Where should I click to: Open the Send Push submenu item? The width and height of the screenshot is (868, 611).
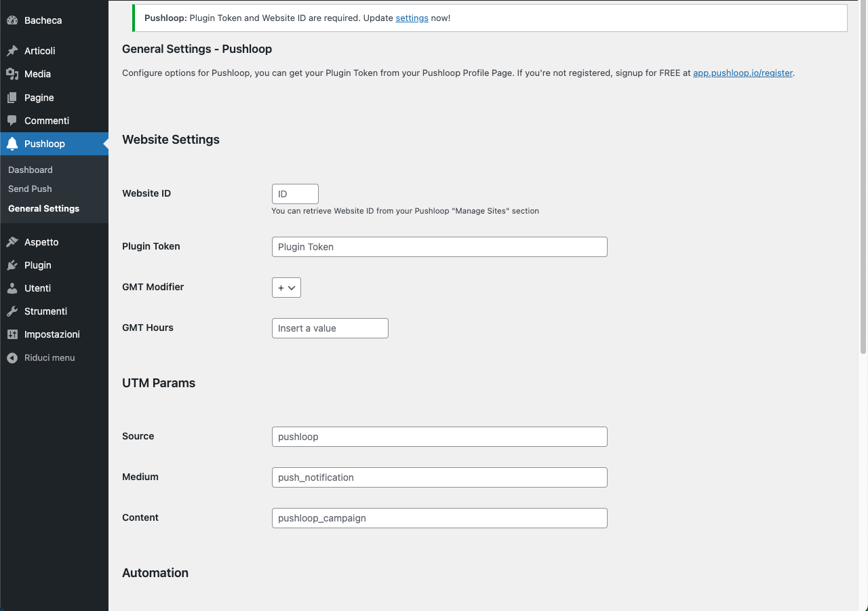[x=30, y=189]
